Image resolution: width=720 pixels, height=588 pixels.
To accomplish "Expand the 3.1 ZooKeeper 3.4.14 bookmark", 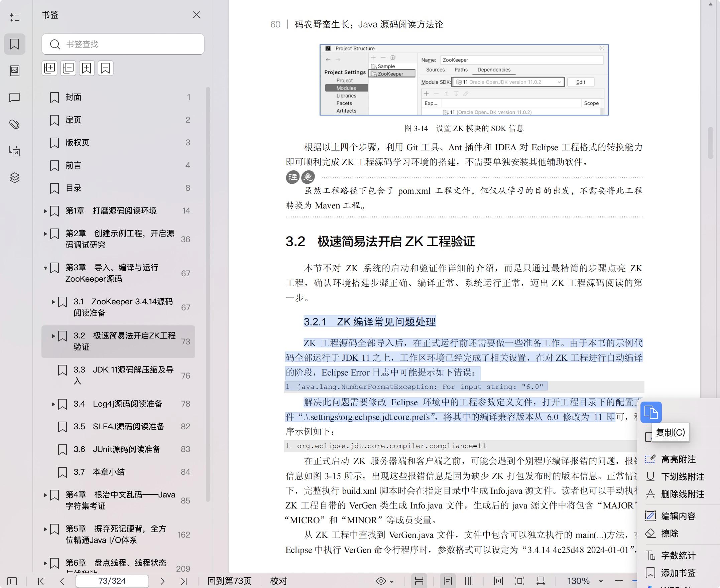I will point(53,302).
